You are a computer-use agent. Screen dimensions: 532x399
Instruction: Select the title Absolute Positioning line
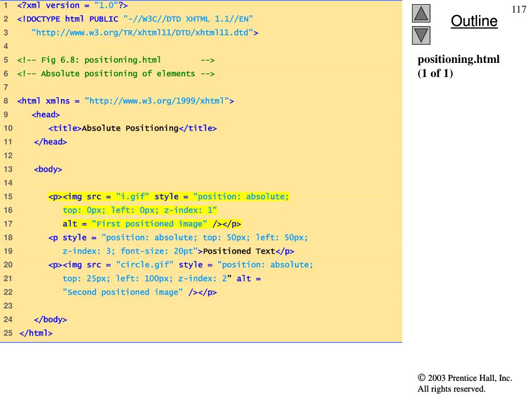pos(132,128)
